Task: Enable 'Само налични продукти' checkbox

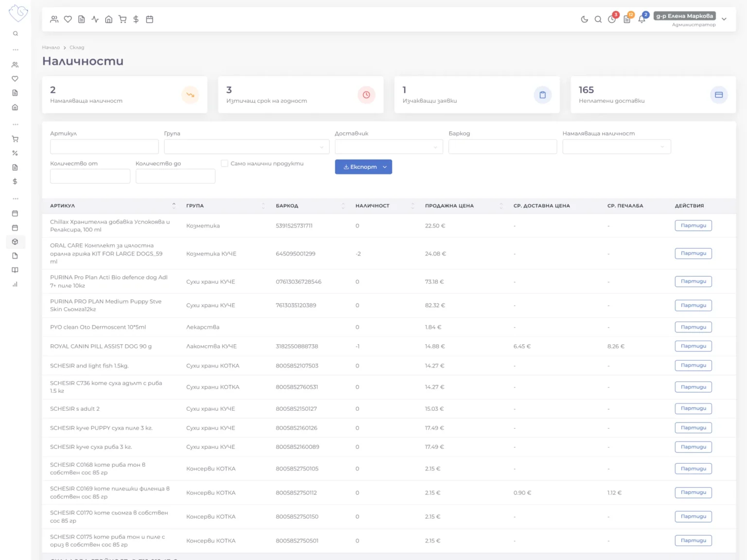Action: (224, 163)
